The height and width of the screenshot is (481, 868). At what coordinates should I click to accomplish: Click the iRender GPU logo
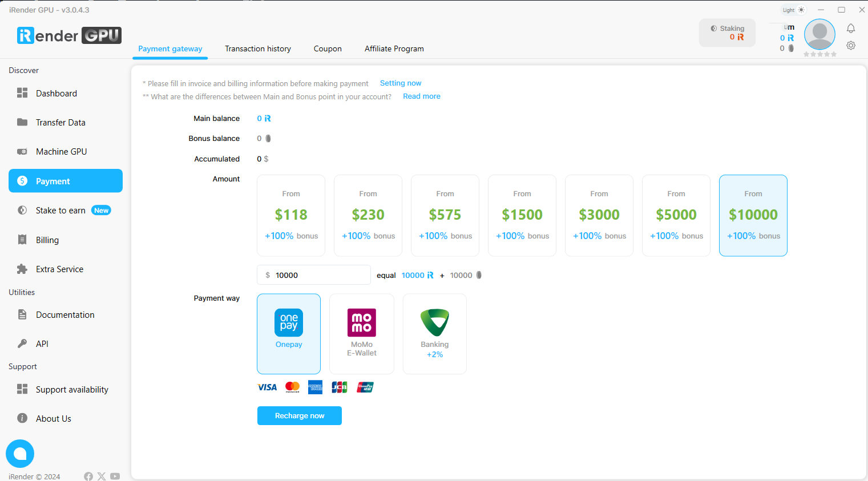69,35
